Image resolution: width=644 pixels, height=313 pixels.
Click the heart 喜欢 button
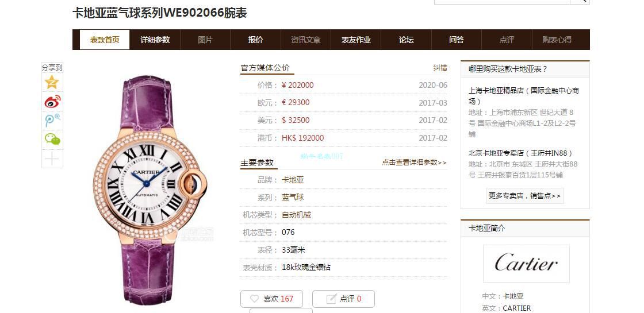coord(271,299)
